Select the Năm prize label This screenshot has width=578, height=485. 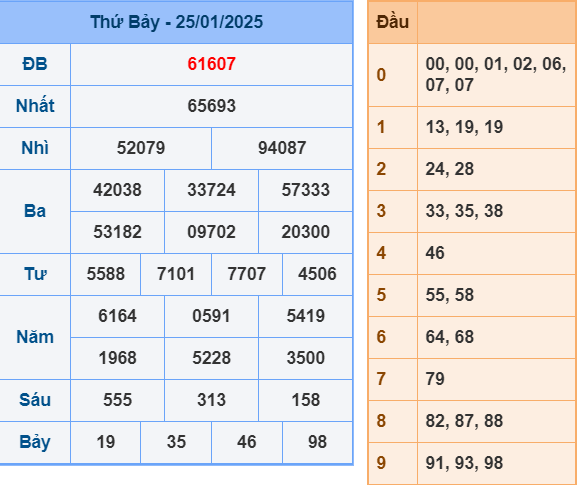tap(35, 337)
